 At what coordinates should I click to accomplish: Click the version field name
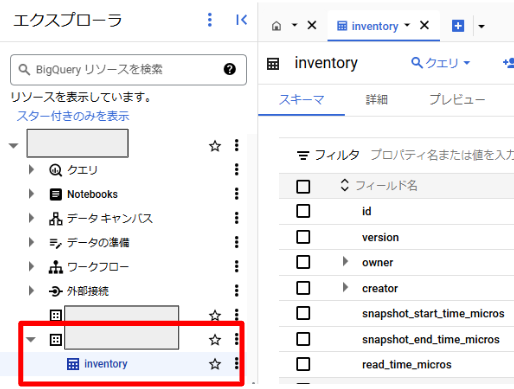(x=380, y=237)
